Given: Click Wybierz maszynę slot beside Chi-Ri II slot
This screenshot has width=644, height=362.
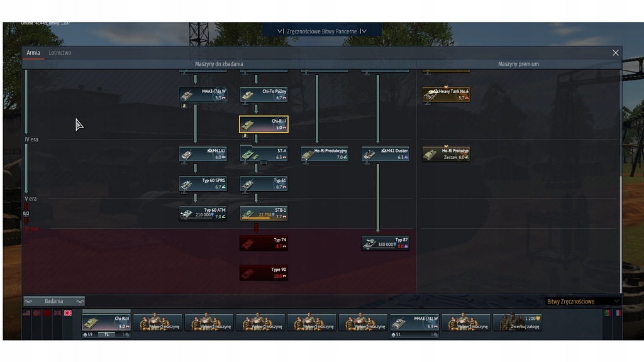Looking at the screenshot, I should tap(158, 322).
